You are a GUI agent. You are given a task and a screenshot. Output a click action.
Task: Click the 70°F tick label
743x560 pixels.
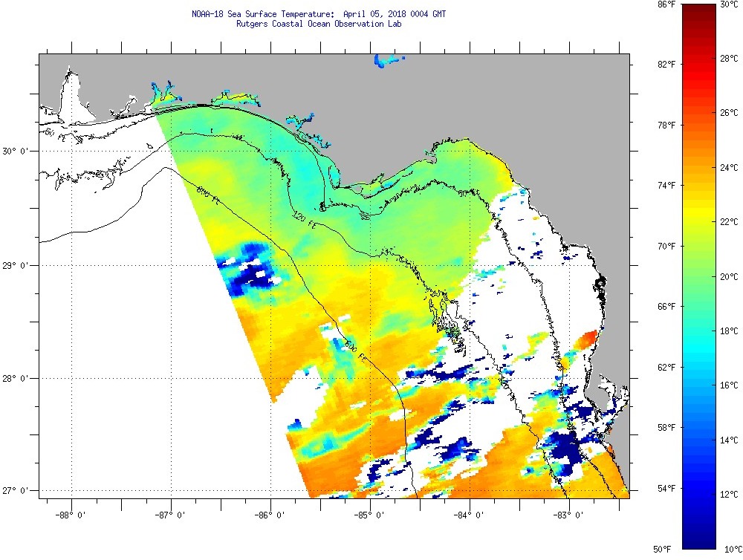(664, 246)
